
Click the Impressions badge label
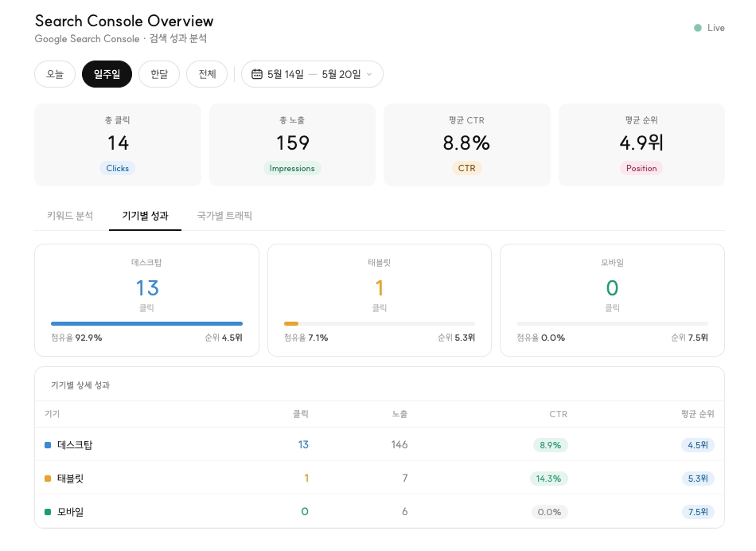tap(292, 168)
